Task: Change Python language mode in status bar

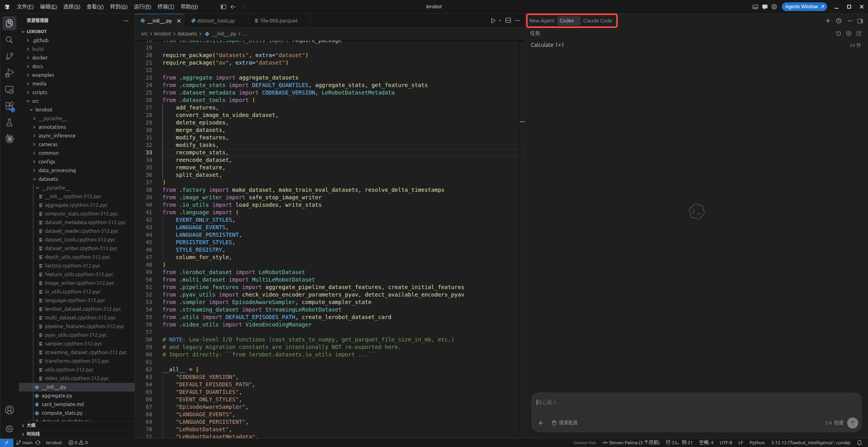Action: tap(757, 443)
